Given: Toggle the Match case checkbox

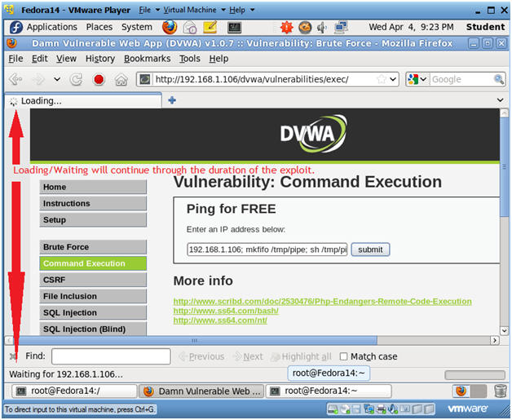Looking at the screenshot, I should [x=343, y=356].
